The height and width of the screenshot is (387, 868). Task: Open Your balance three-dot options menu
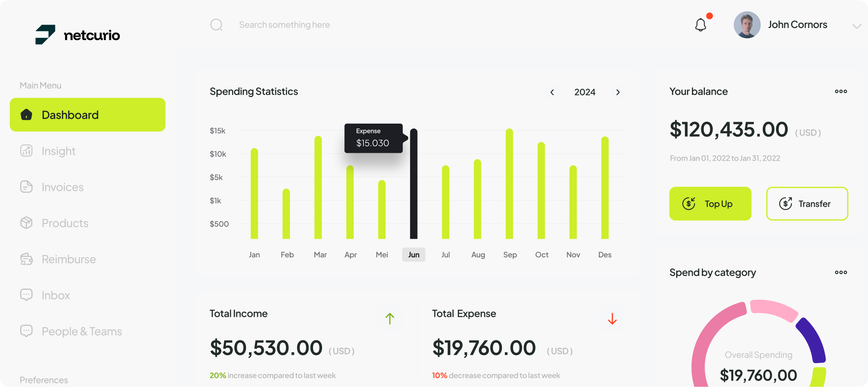pos(841,92)
